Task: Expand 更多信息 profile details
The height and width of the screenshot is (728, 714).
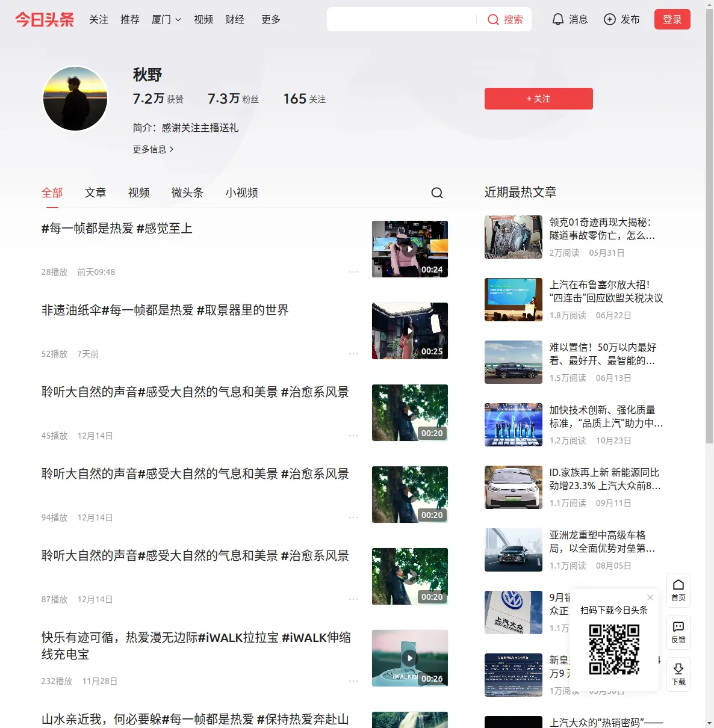Action: tap(154, 149)
